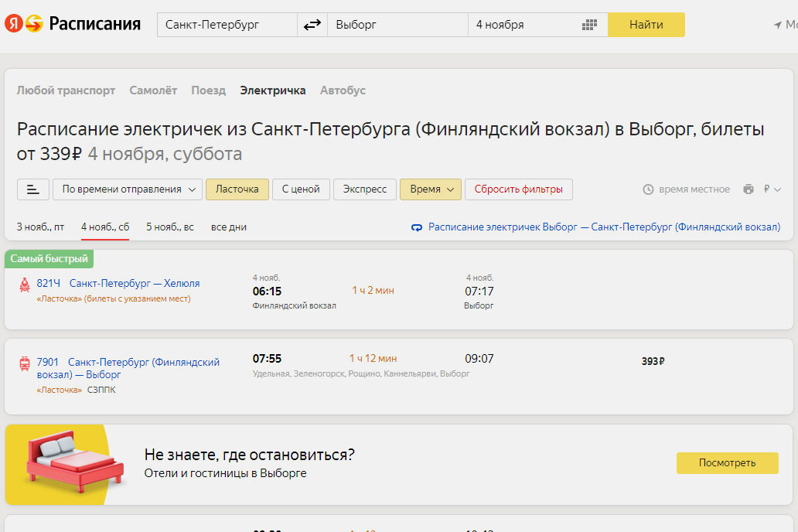
Task: Click duration 1 ч 12 мин
Action: (373, 358)
